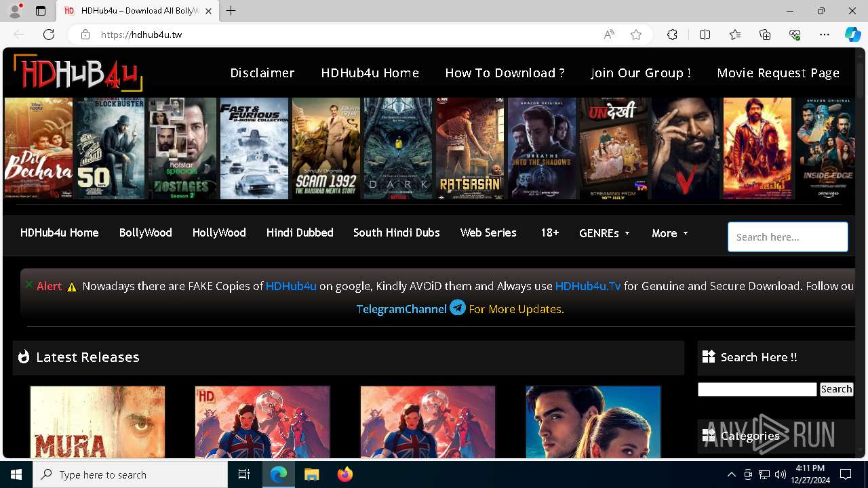Click the browser profile avatar icon
This screenshot has height=488, width=868.
[x=14, y=11]
